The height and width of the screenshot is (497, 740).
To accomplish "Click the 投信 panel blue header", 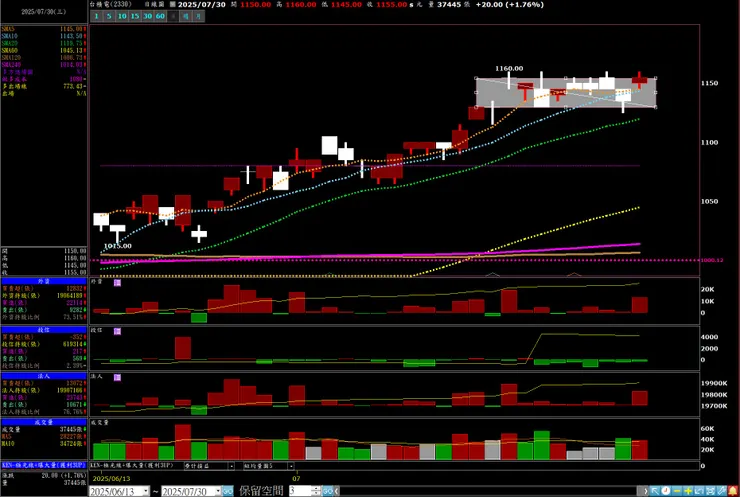I will [44, 330].
